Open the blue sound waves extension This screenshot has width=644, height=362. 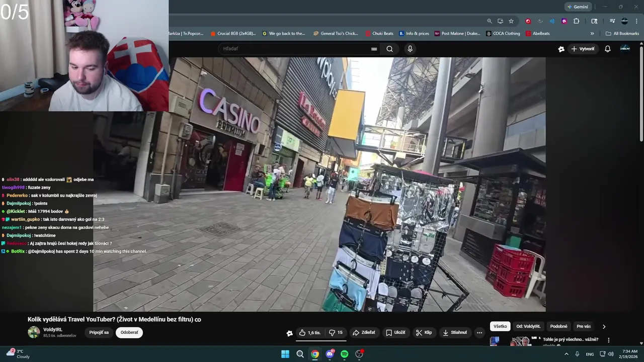pyautogui.click(x=552, y=21)
